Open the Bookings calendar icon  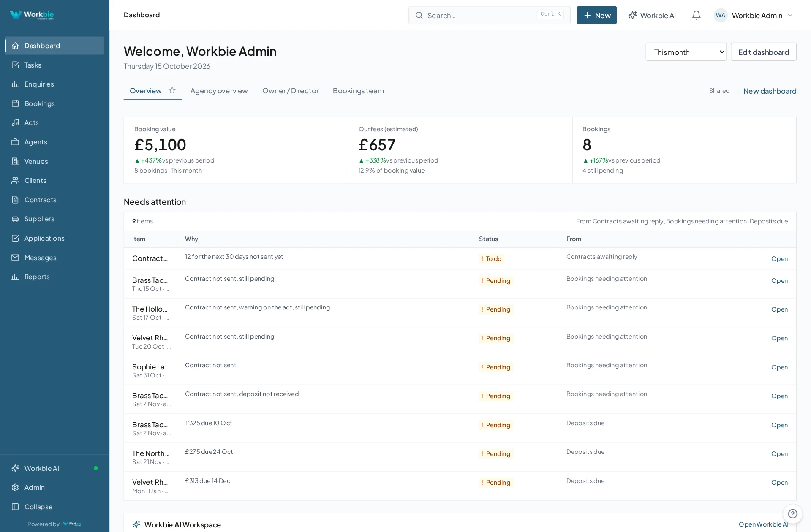pyautogui.click(x=15, y=103)
